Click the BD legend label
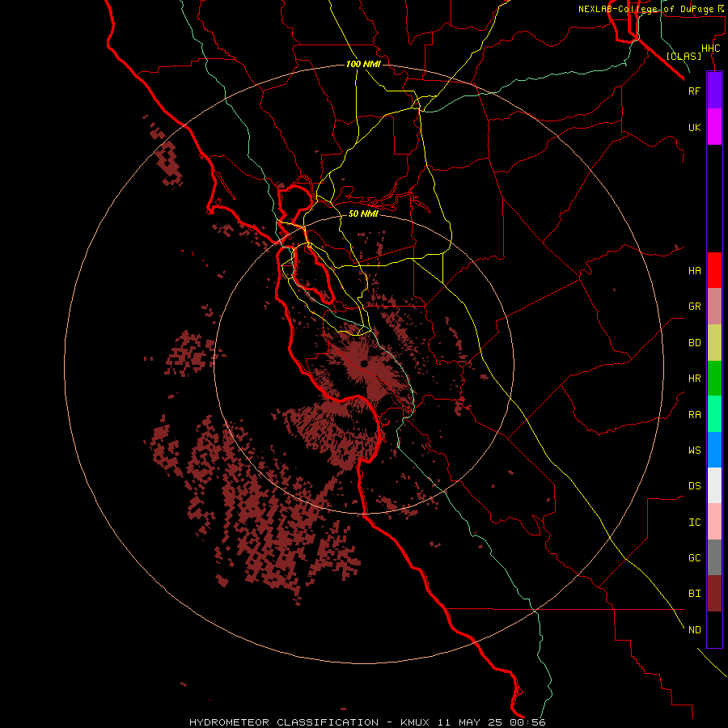728x728 pixels. [694, 343]
